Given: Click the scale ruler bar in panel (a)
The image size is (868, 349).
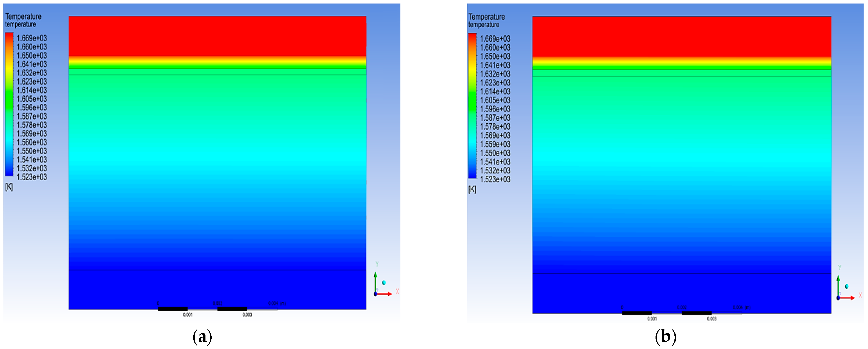Looking at the screenshot, I should tap(217, 309).
